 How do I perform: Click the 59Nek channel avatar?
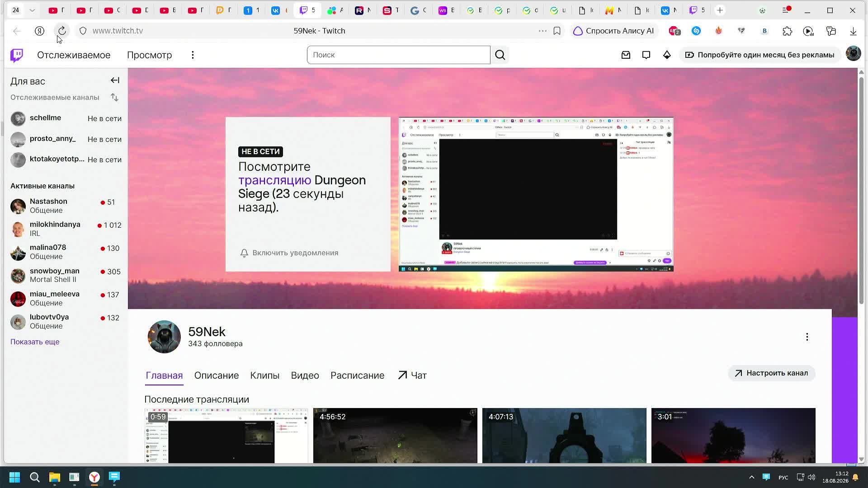click(x=164, y=337)
